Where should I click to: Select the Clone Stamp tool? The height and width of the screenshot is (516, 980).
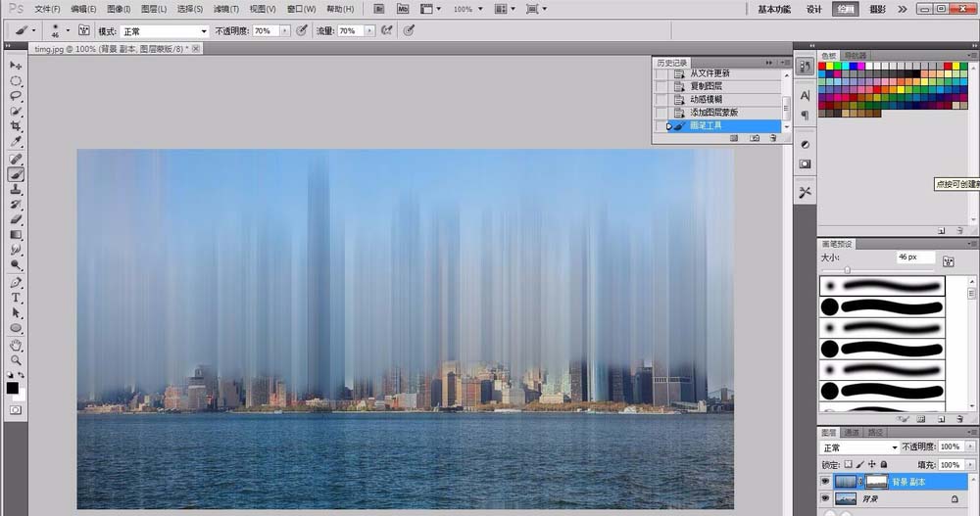coord(16,189)
